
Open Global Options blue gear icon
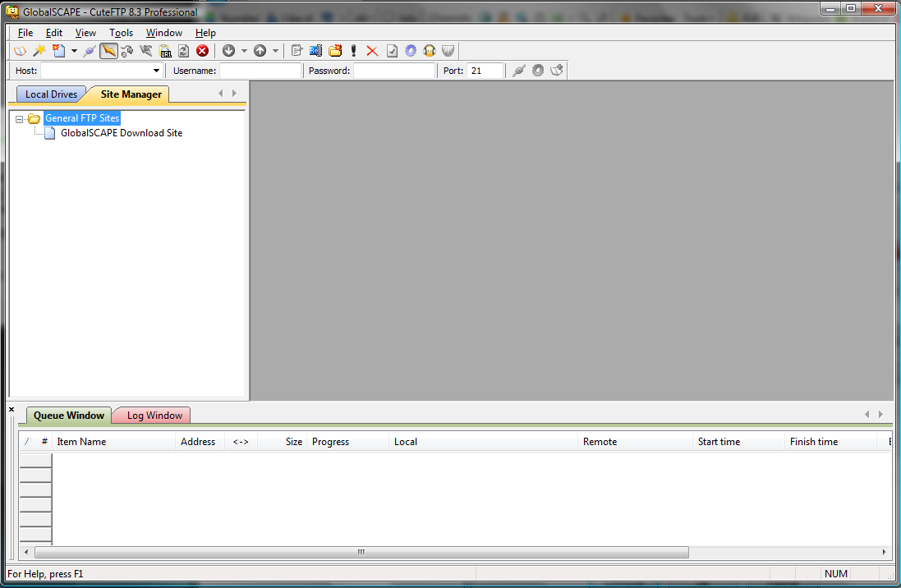pyautogui.click(x=411, y=51)
